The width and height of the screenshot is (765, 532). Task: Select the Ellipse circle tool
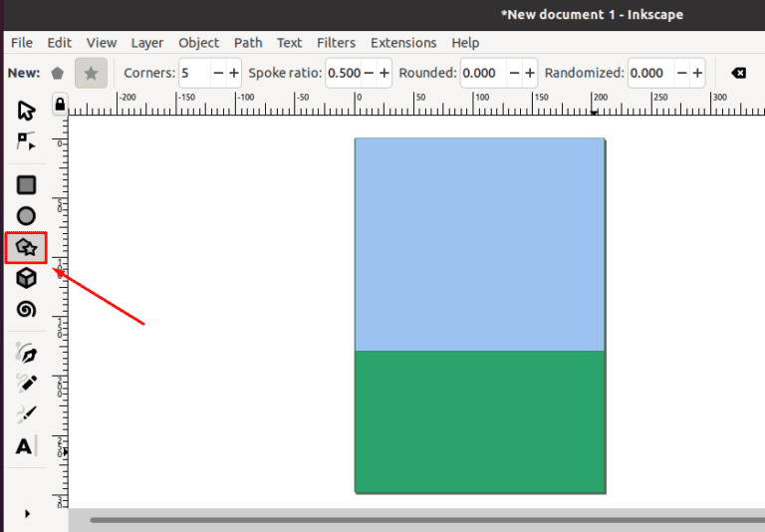(26, 216)
